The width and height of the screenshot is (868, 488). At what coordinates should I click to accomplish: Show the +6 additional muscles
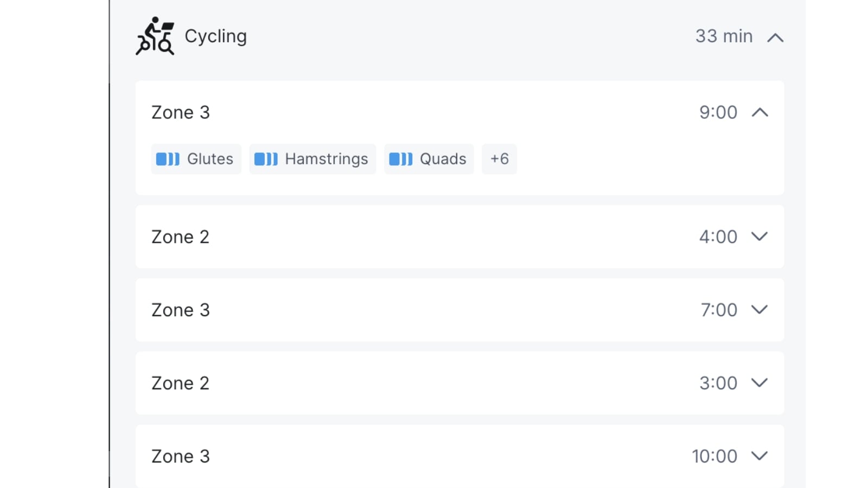point(499,159)
